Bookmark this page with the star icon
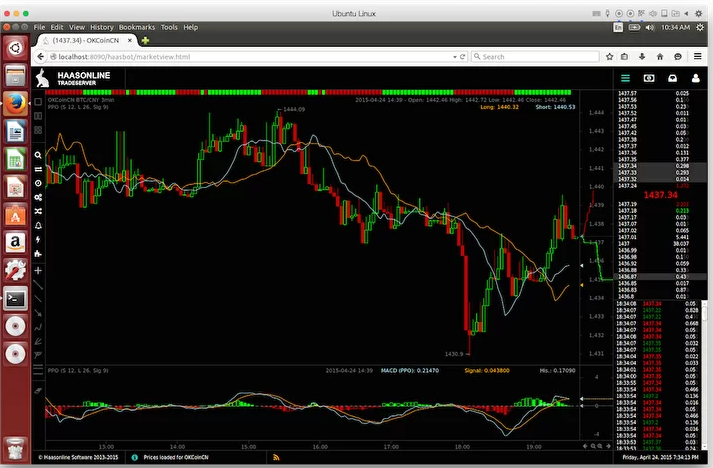713x468 pixels. pyautogui.click(x=609, y=56)
